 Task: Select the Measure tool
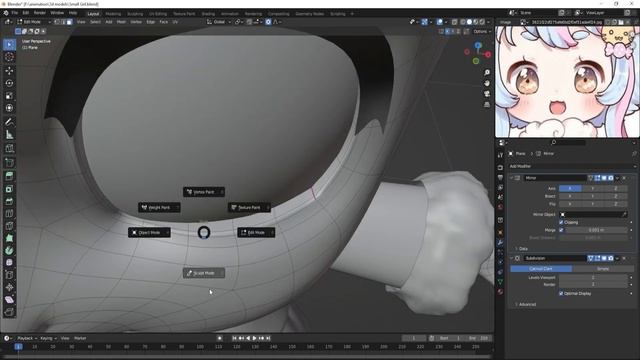[9, 135]
